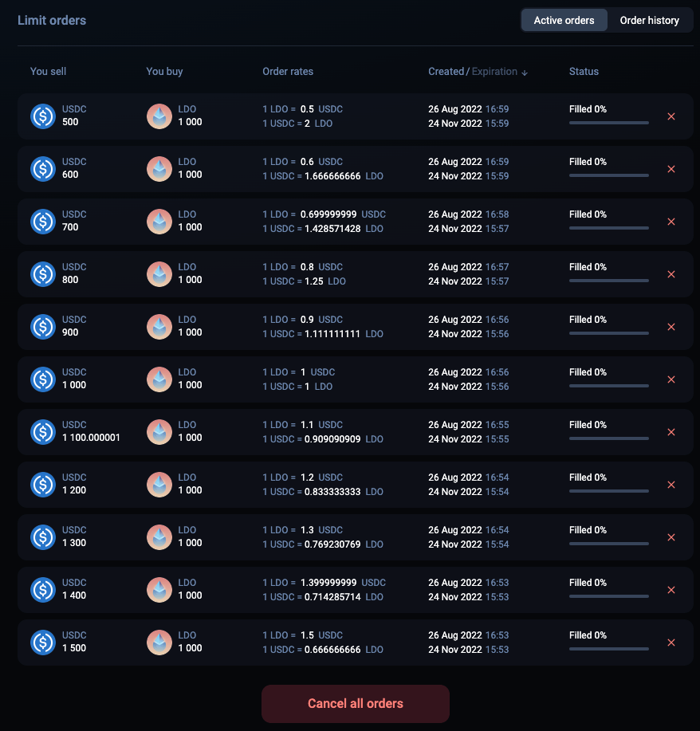
Task: Sort by Expiration column arrow
Action: coord(525,73)
